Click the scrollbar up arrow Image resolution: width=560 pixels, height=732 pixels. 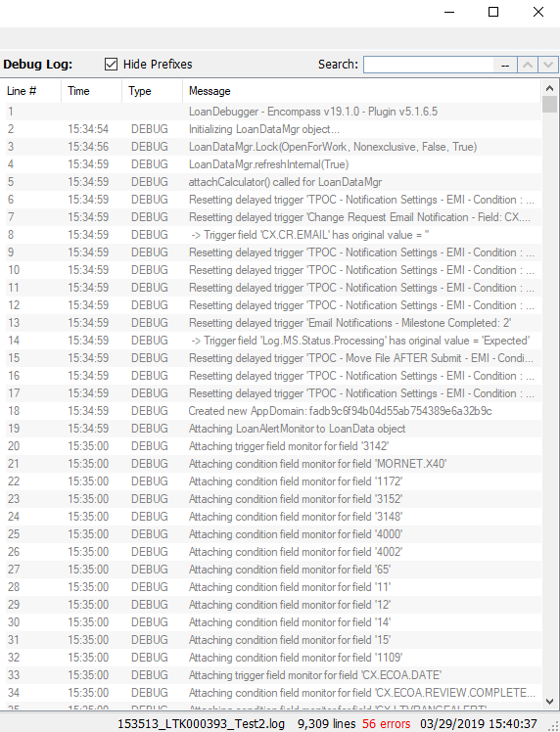click(550, 88)
